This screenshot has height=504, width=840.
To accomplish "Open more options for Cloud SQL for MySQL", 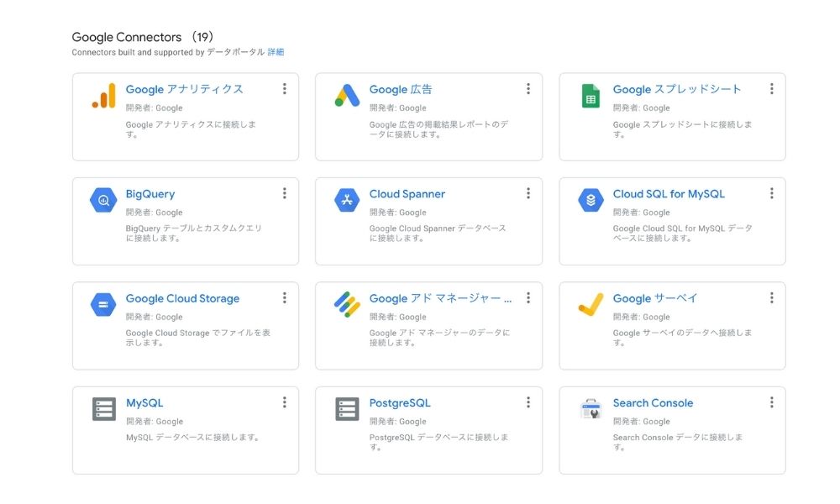I will click(771, 193).
